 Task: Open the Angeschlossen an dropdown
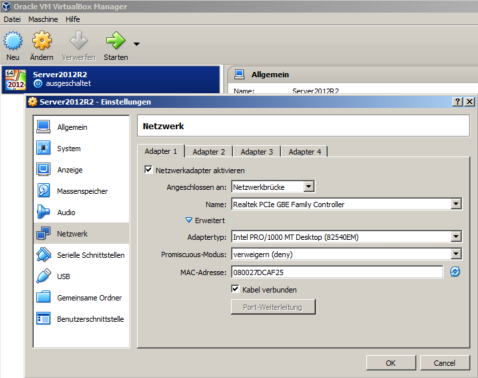(x=273, y=187)
